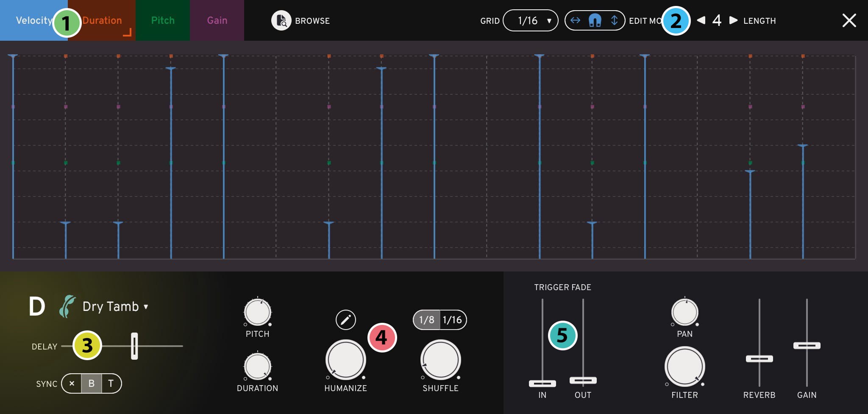The width and height of the screenshot is (868, 414).
Task: Click the Trigger Fade OUT slider handle
Action: [x=583, y=380]
